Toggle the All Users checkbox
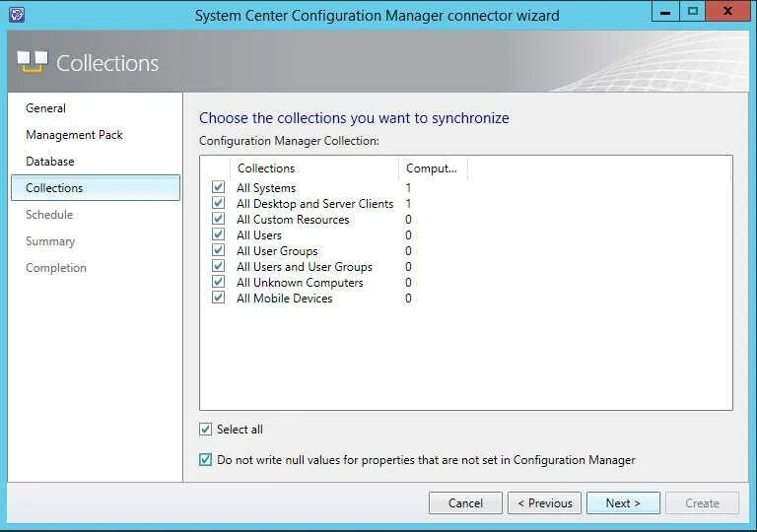 point(218,234)
